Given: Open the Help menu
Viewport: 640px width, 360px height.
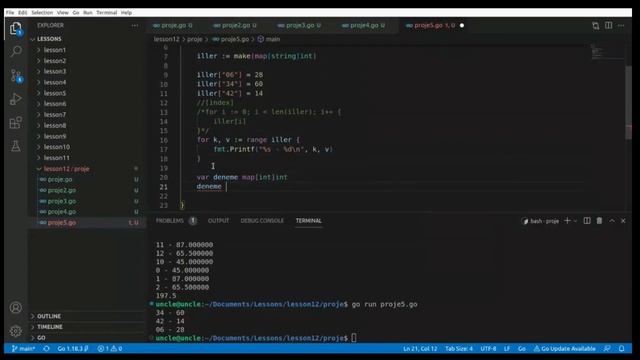Looking at the screenshot, I should click(126, 13).
